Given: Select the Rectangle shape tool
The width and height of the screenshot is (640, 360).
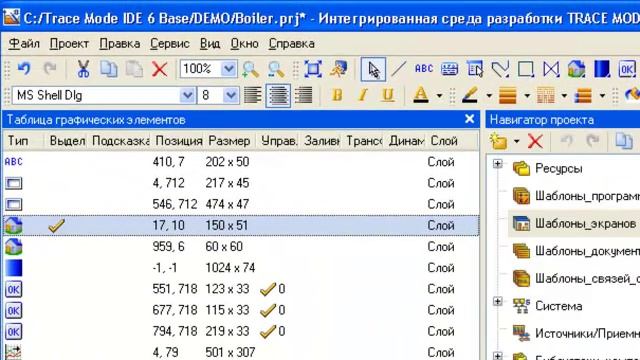Looking at the screenshot, I should pyautogui.click(x=526, y=69).
